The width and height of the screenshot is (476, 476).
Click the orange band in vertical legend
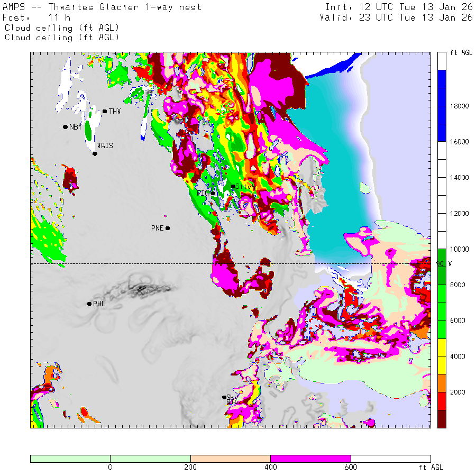pyautogui.click(x=442, y=383)
